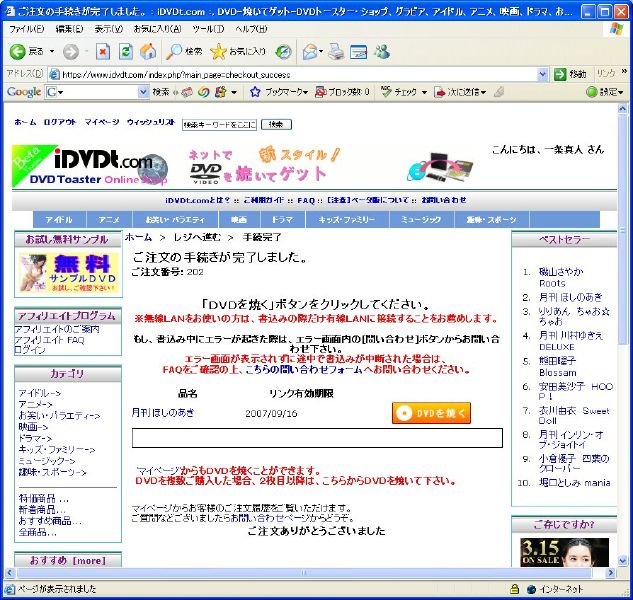The width and height of the screenshot is (633, 600).
Task: Click the orange DVDを焼く button
Action: [431, 413]
